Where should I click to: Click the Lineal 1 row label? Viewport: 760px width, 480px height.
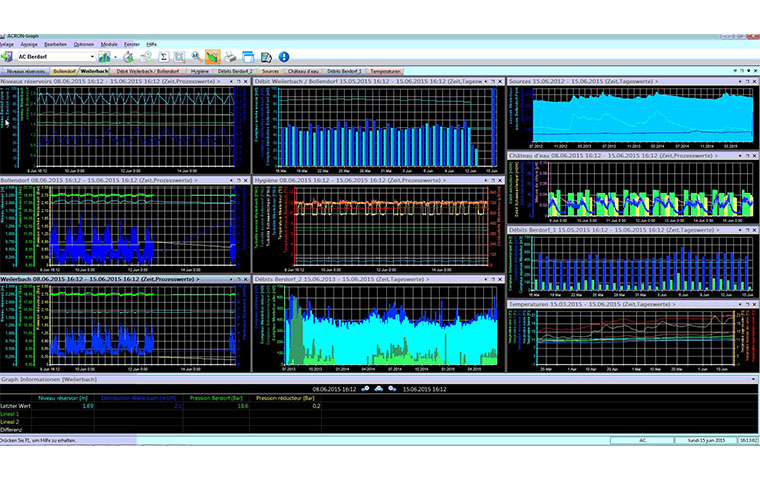click(10, 414)
